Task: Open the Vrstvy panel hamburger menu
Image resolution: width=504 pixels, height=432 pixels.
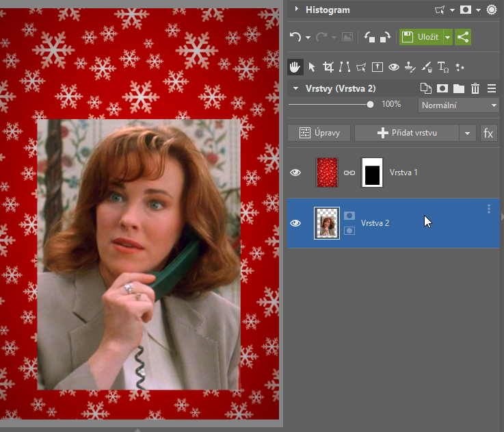Action: 492,89
